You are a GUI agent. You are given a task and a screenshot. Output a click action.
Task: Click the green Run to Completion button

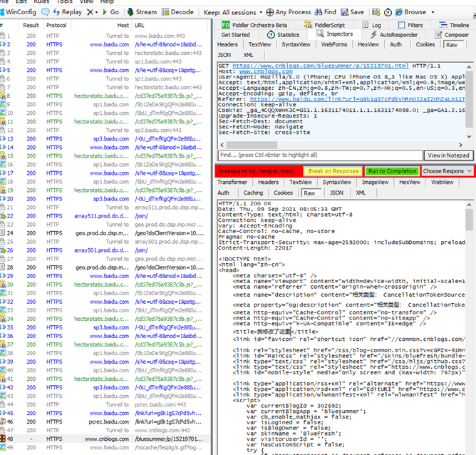coord(392,171)
